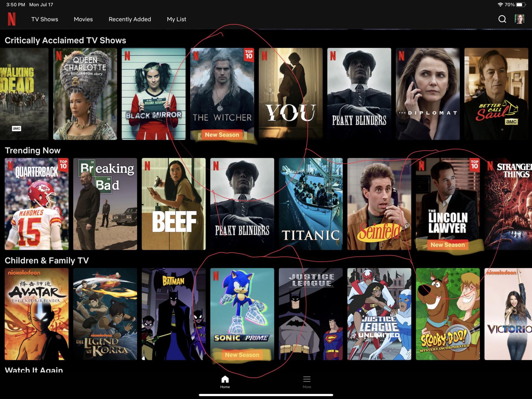Open Scooby-Doo Mystery Incorporated poster
This screenshot has height=399, width=532.
[x=447, y=314]
